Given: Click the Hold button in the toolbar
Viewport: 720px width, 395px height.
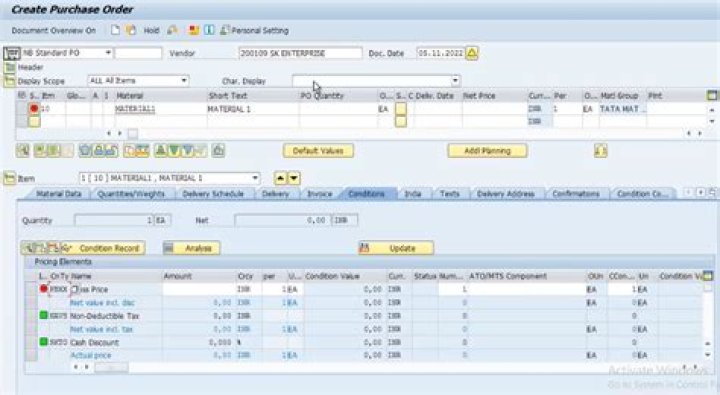Looking at the screenshot, I should [152, 30].
